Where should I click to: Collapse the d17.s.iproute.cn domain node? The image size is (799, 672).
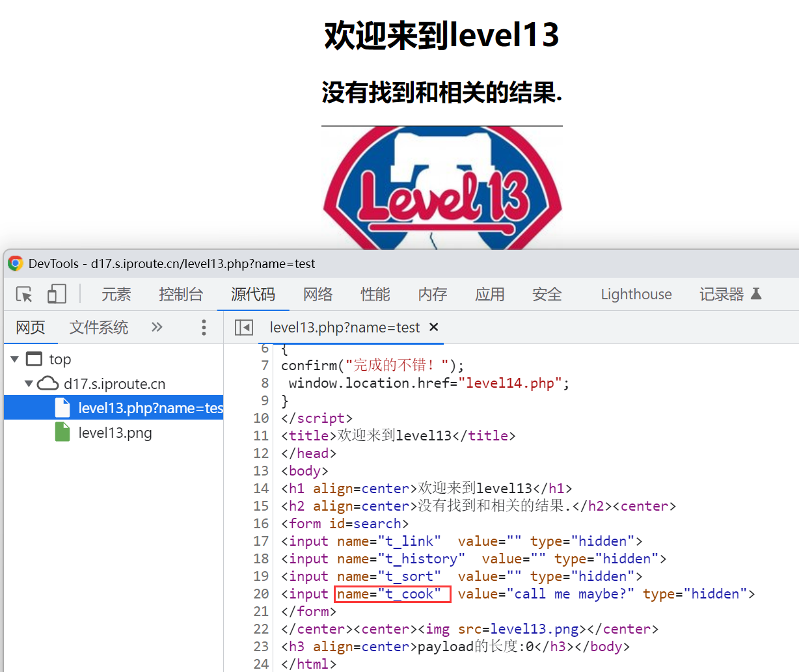(x=29, y=384)
